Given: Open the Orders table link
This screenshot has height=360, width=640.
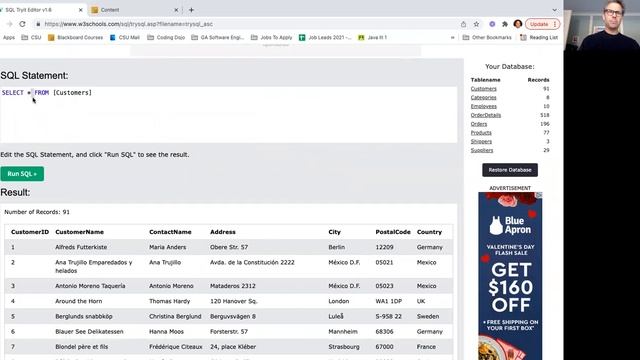Looking at the screenshot, I should 479,124.
